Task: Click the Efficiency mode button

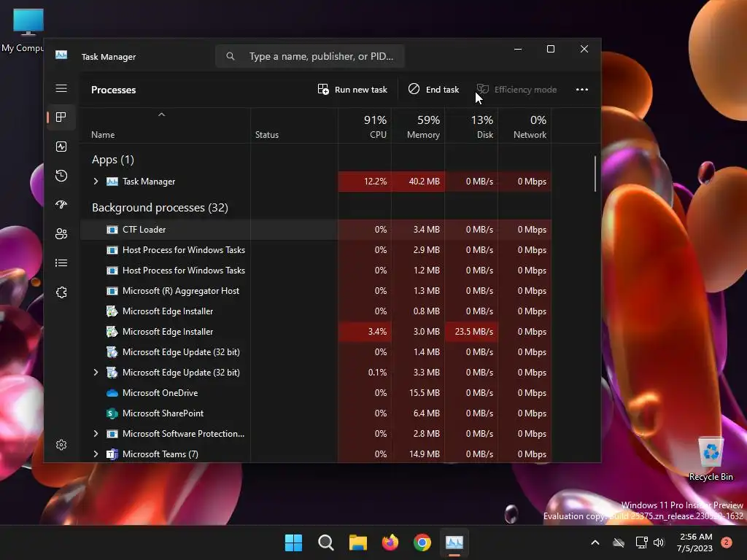Action: point(517,90)
